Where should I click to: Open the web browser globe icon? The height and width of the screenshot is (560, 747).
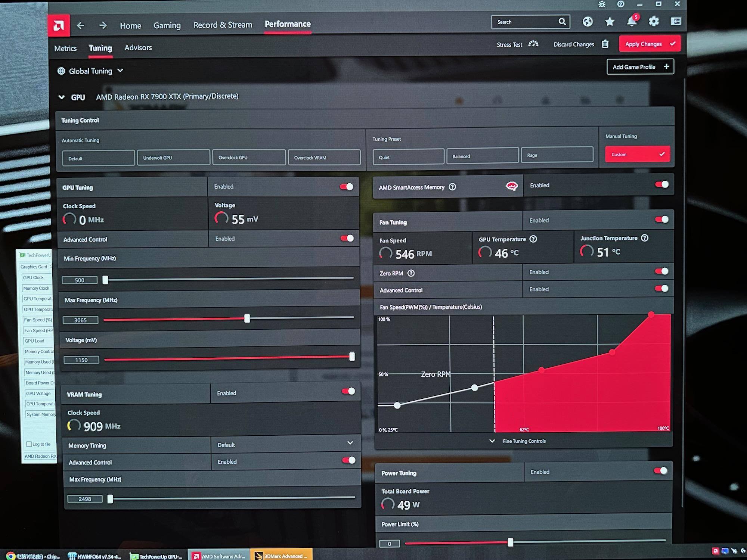tap(588, 22)
